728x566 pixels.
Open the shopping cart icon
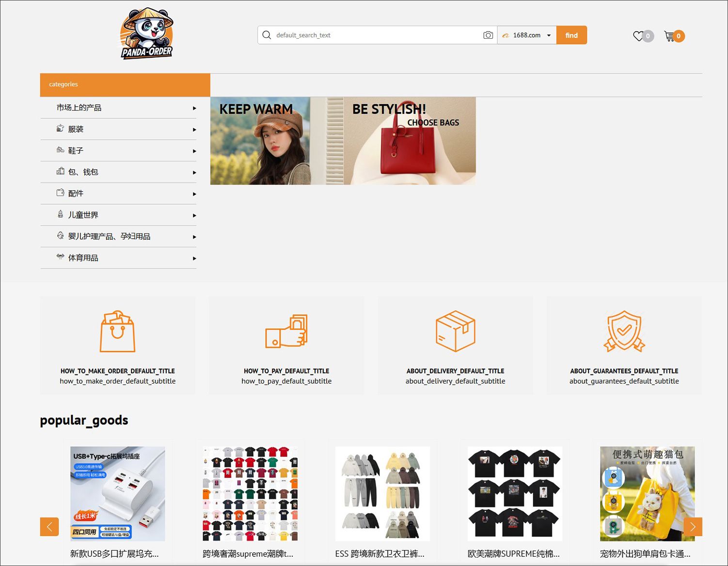coord(669,36)
